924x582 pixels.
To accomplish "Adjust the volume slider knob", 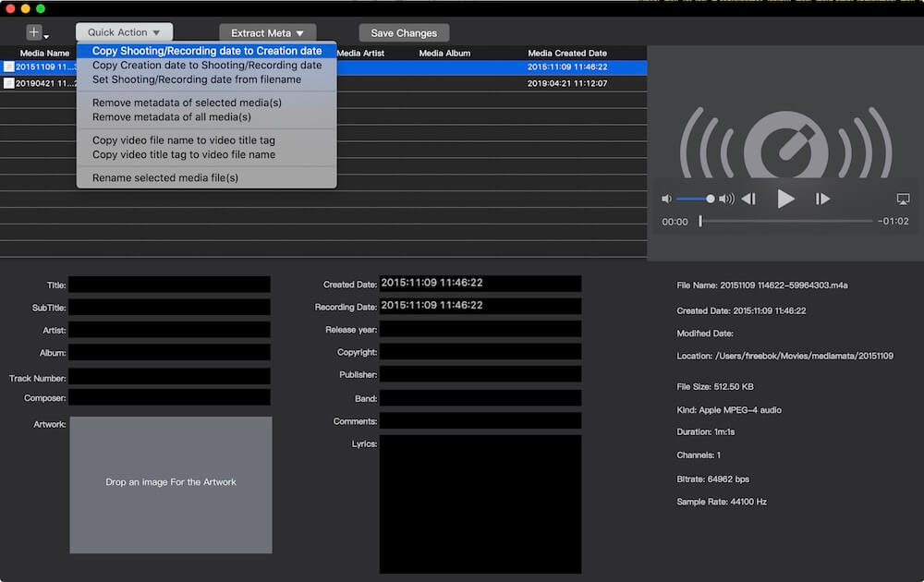I will pos(710,200).
